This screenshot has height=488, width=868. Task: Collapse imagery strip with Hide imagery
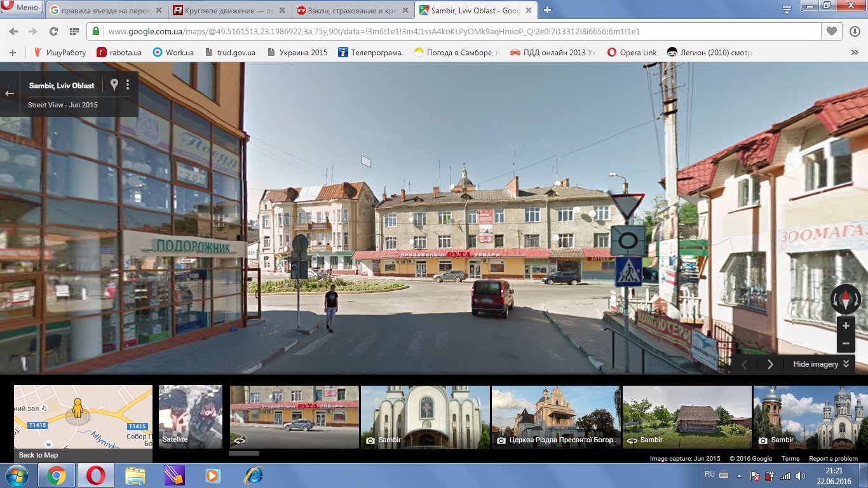coord(821,364)
